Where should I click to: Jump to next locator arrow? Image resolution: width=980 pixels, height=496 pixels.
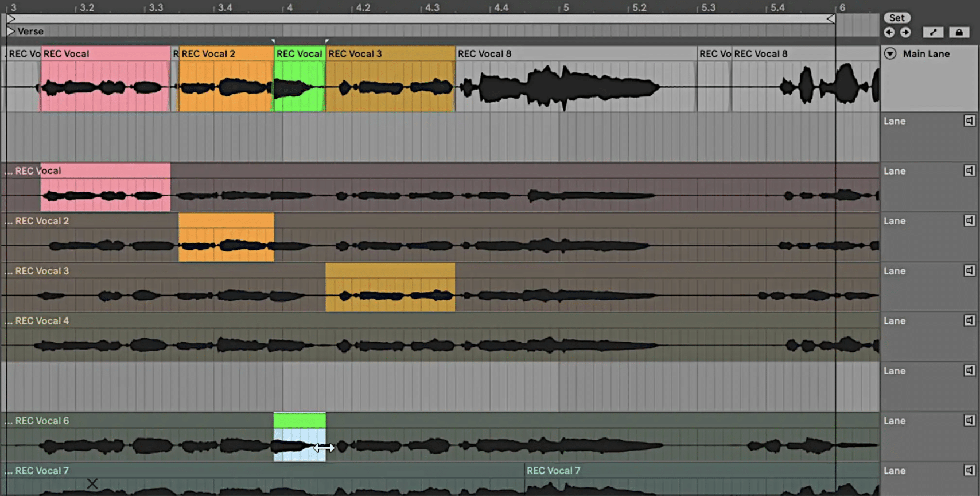pos(905,32)
